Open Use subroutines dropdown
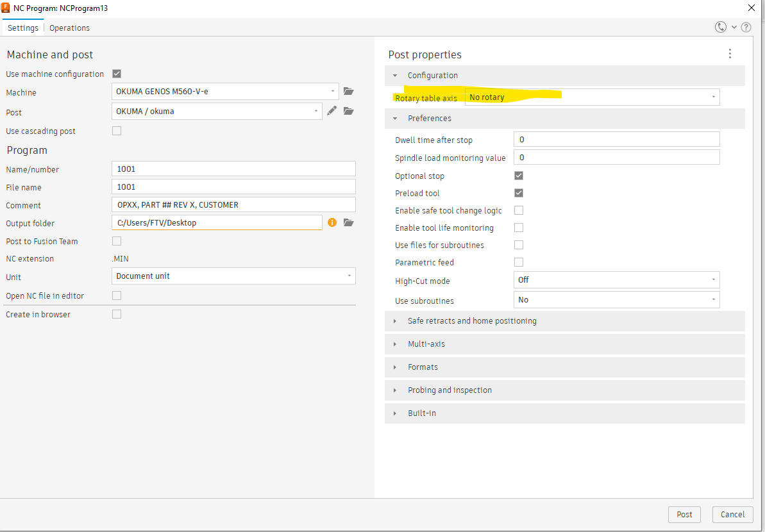765x532 pixels. pos(616,299)
